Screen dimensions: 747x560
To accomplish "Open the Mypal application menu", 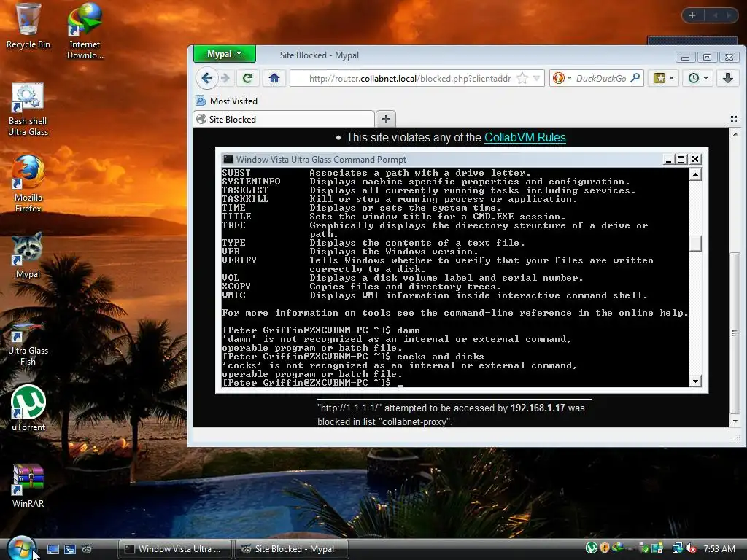I will (x=225, y=54).
